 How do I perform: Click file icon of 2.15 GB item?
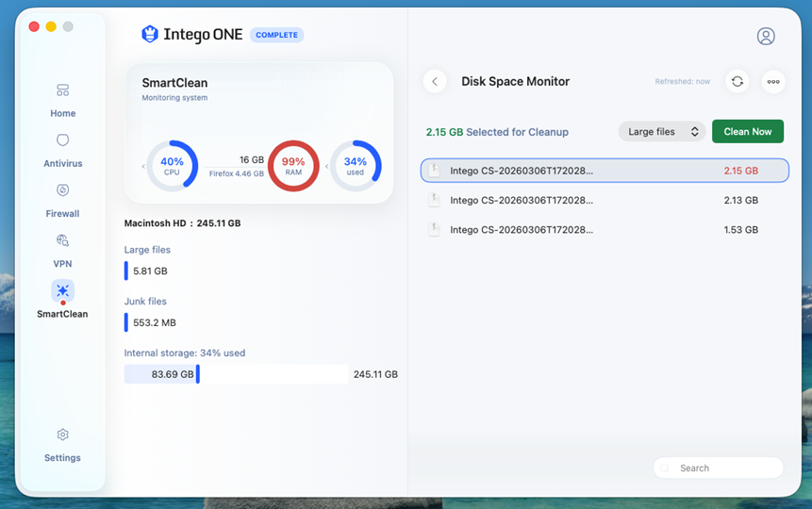(x=435, y=171)
